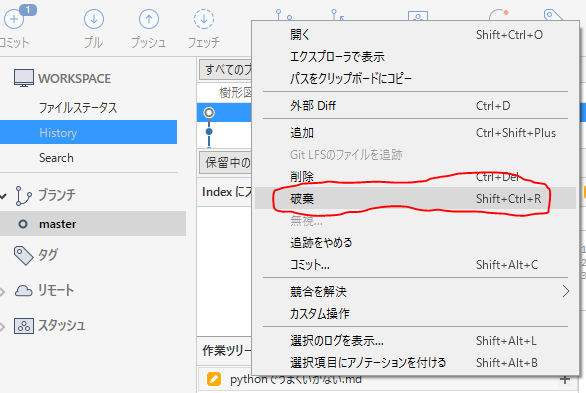The width and height of the screenshot is (586, 393).
Task: Expand the スタッシュ section
Action: pyautogui.click(x=3, y=327)
